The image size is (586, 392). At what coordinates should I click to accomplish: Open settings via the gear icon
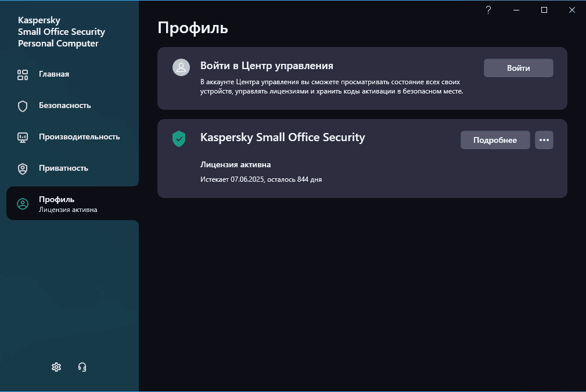pyautogui.click(x=56, y=367)
